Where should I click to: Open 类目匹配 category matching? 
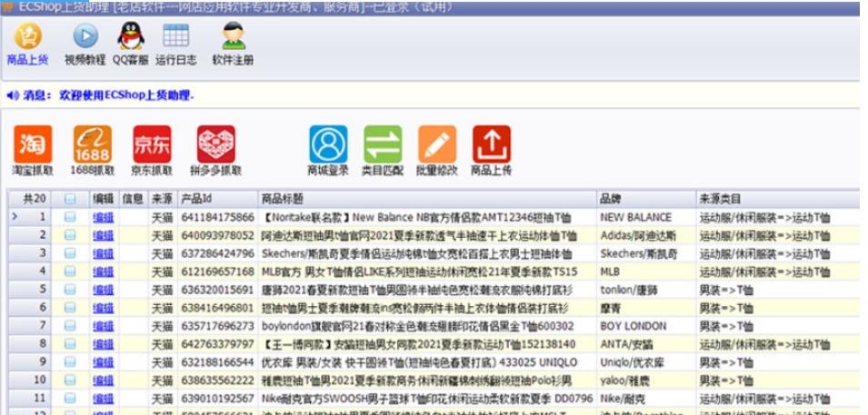[383, 151]
